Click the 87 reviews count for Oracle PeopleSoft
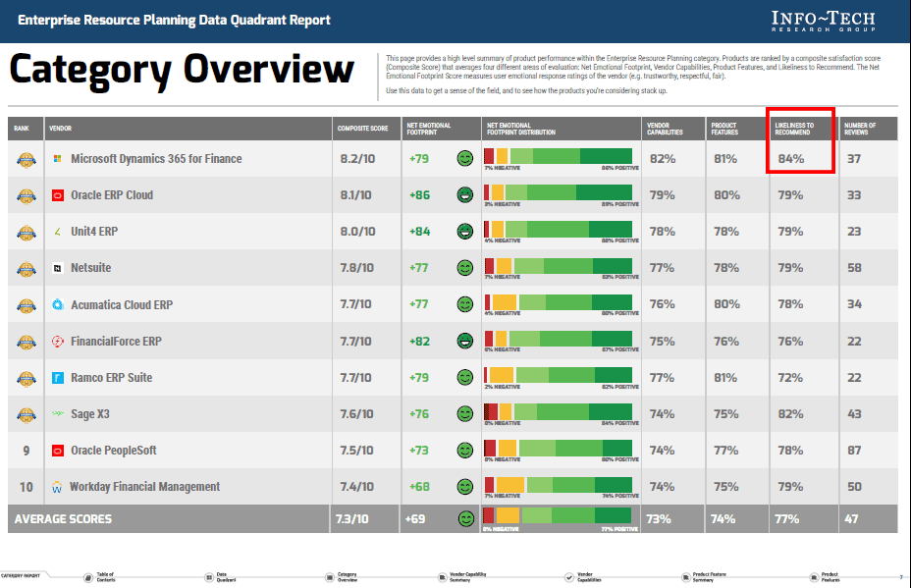 [854, 451]
